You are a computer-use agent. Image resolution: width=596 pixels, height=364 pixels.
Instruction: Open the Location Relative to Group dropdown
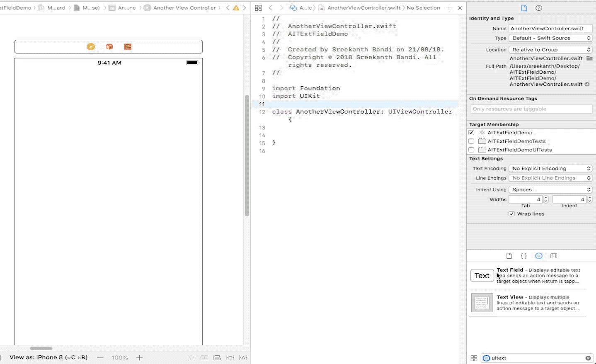[x=550, y=49]
